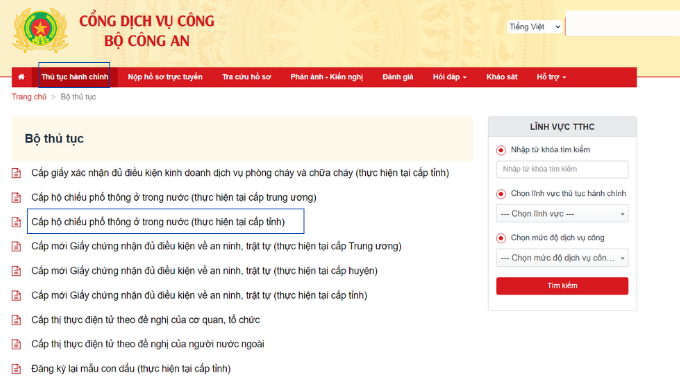The width and height of the screenshot is (680, 382).
Task: Select the Chọn mức độ dịch vụ công radio
Action: 501,238
